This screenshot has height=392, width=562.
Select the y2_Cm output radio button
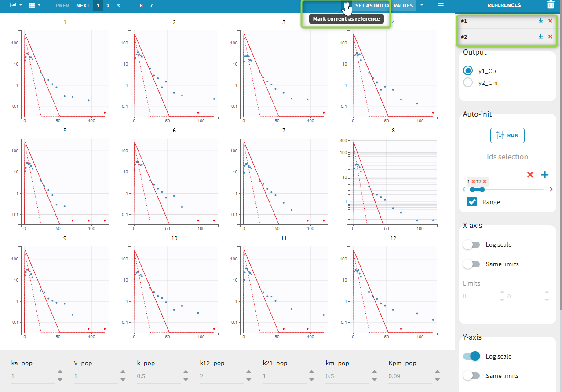click(x=468, y=82)
